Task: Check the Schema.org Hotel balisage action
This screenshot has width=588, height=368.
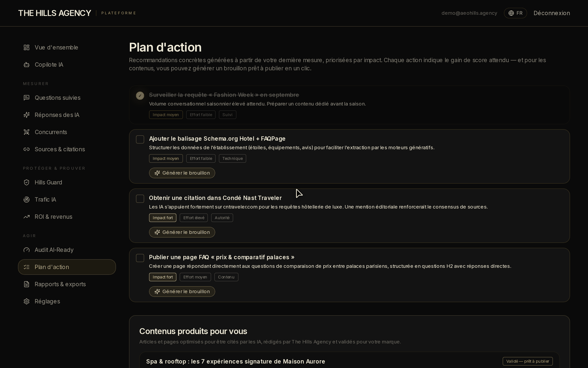Action: (x=140, y=139)
